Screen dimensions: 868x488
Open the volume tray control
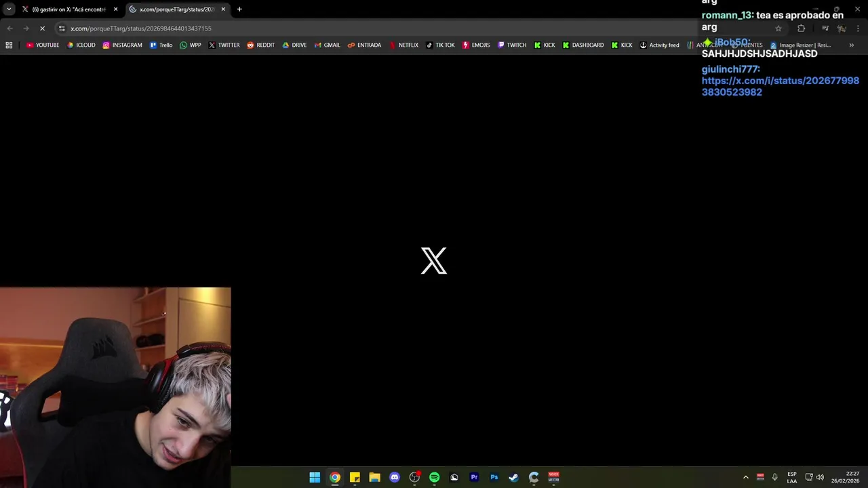pyautogui.click(x=820, y=477)
